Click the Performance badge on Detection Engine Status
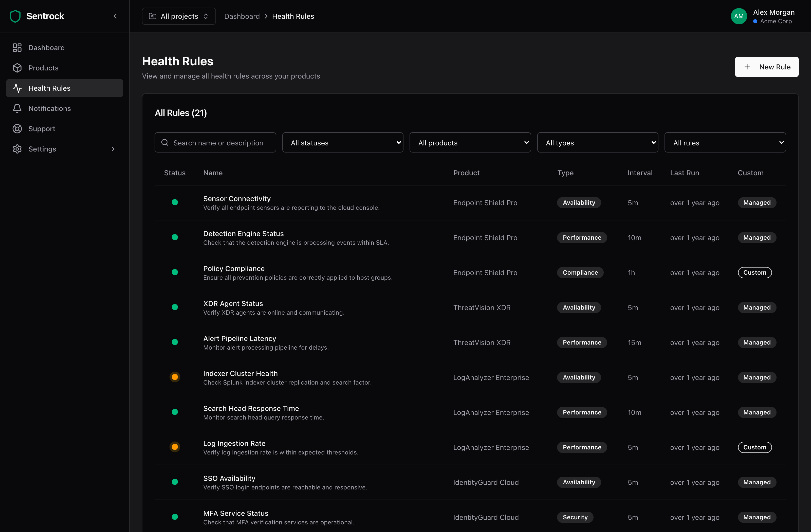This screenshot has height=532, width=811. (582, 238)
